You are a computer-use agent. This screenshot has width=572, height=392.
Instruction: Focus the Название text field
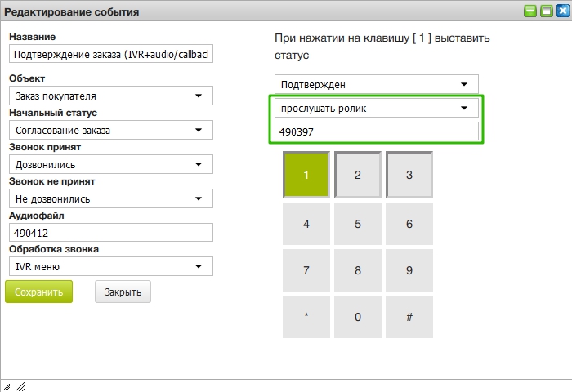(x=110, y=55)
